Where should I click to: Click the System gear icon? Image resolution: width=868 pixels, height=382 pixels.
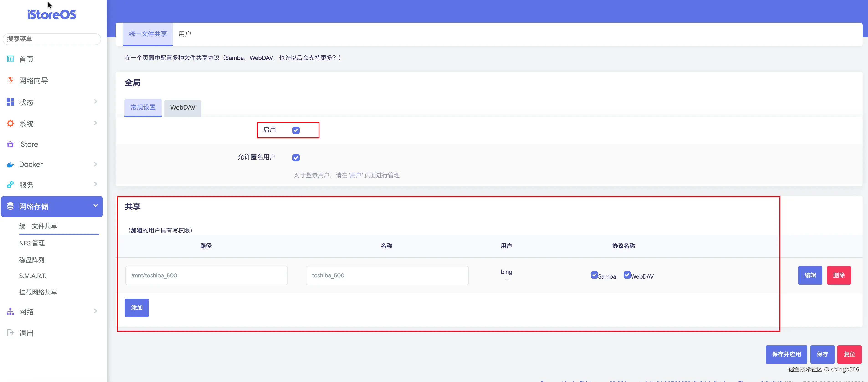10,123
